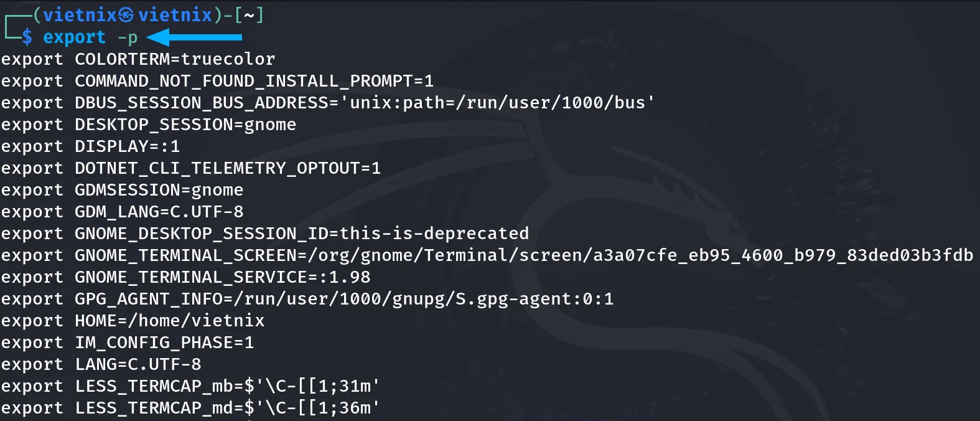This screenshot has height=421, width=980.
Task: Click the GDMSESSION=gnome line
Action: pos(123,190)
